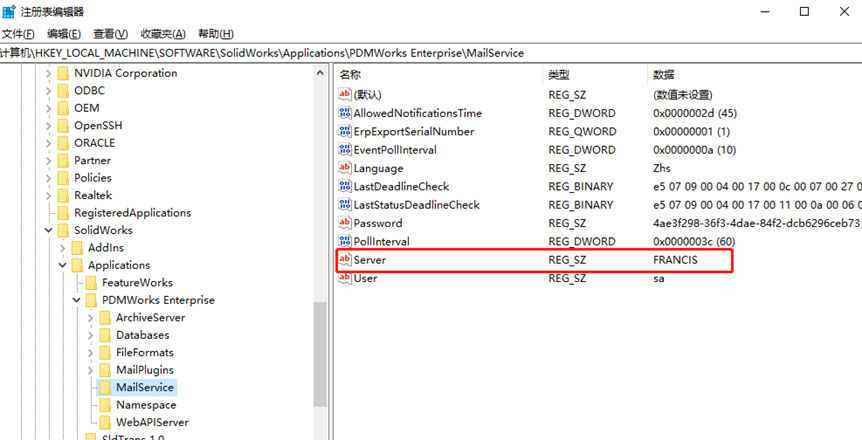Click the LastDeadlineCheck binary value icon

coord(345,187)
